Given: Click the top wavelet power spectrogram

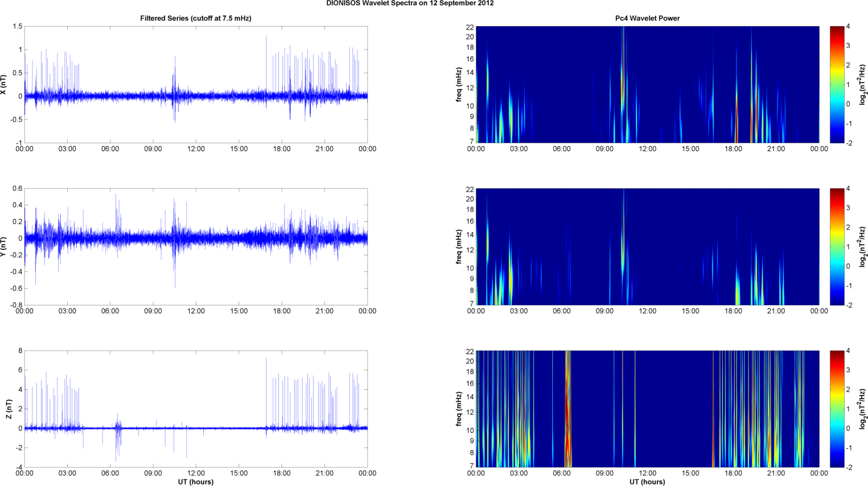Looking at the screenshot, I should click(x=647, y=85).
